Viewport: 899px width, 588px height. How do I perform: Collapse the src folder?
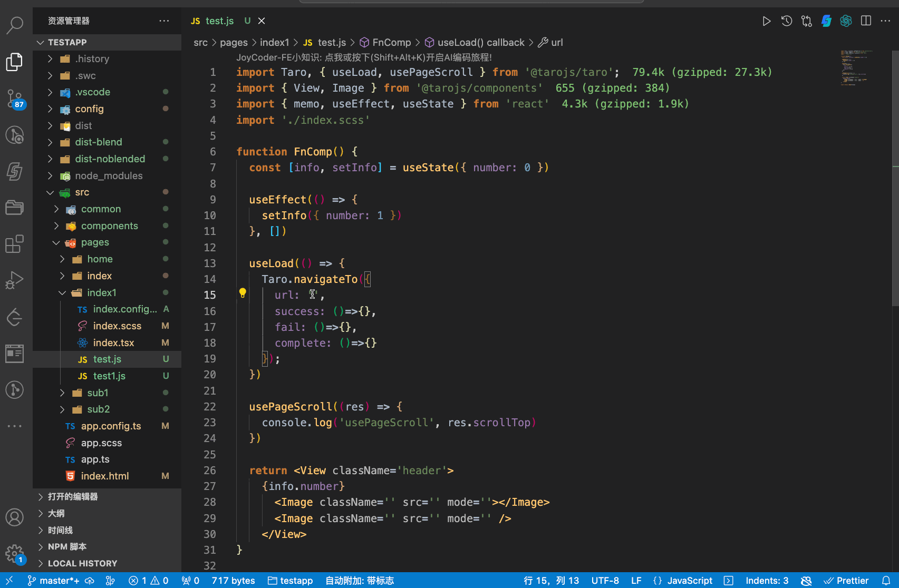pos(107,192)
